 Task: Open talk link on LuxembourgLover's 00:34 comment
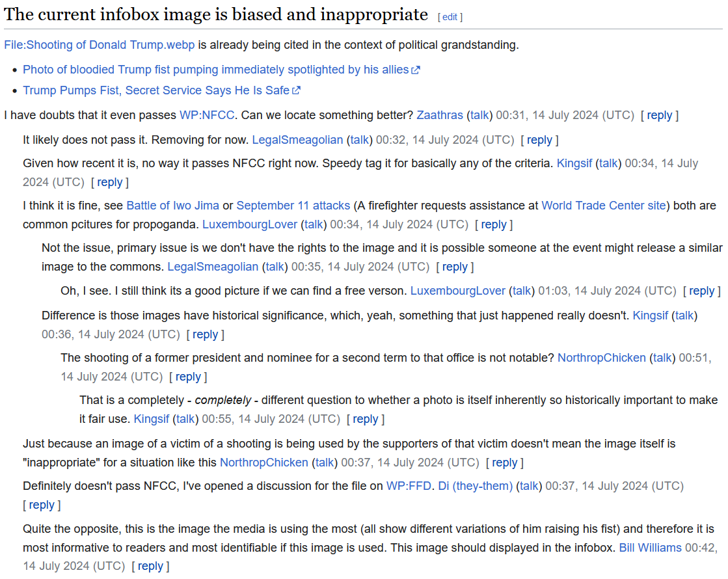tap(314, 224)
